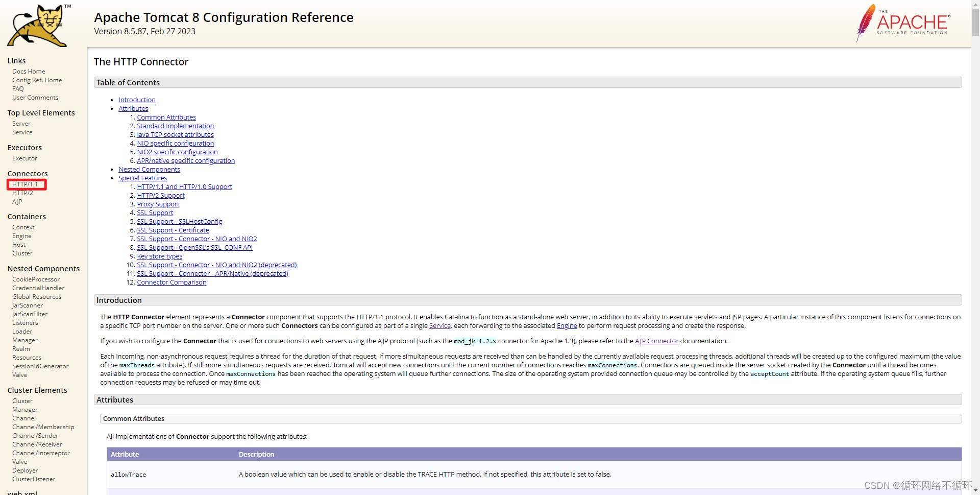This screenshot has height=495, width=980.
Task: Open Cluster under Cluster Elements
Action: click(22, 401)
